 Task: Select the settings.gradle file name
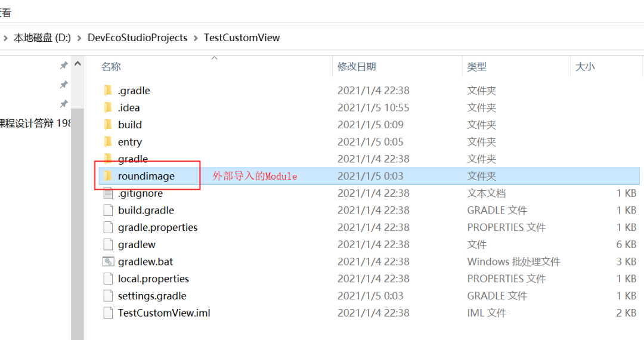click(152, 296)
